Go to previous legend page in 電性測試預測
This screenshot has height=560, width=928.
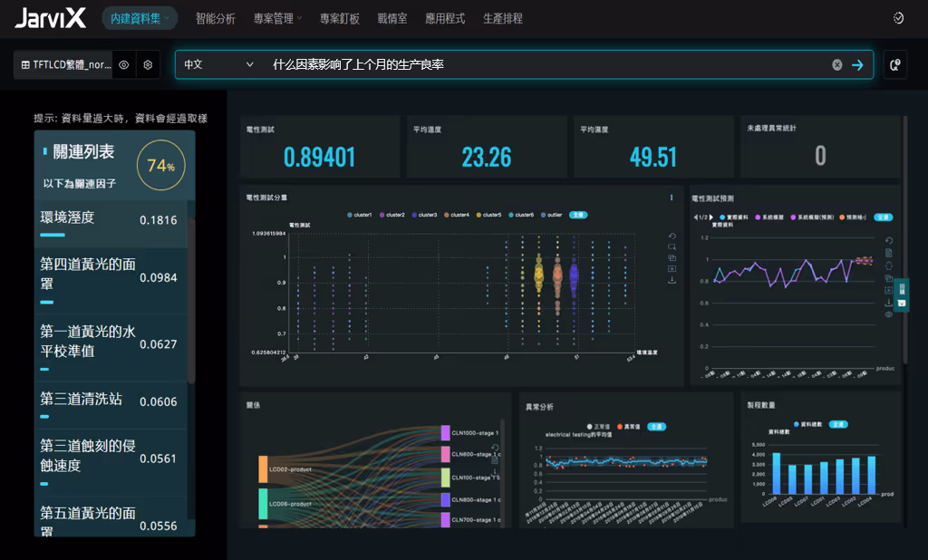tap(695, 217)
